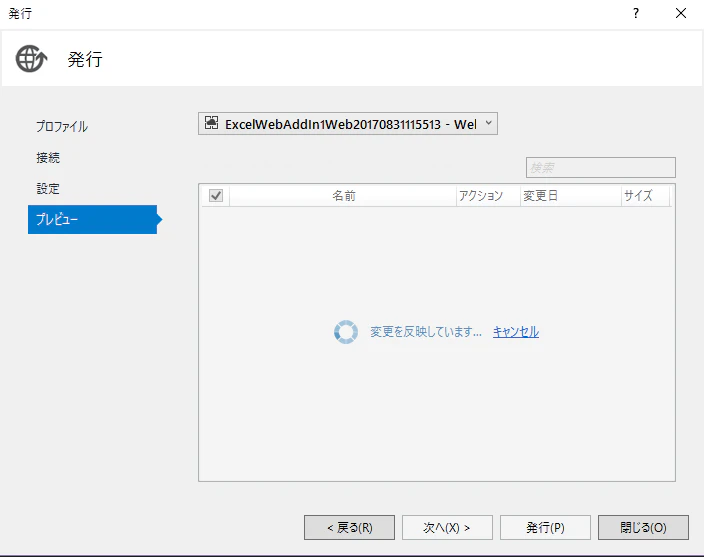Sort by the 名前 column header
Image resolution: width=704 pixels, height=557 pixels.
pos(343,196)
